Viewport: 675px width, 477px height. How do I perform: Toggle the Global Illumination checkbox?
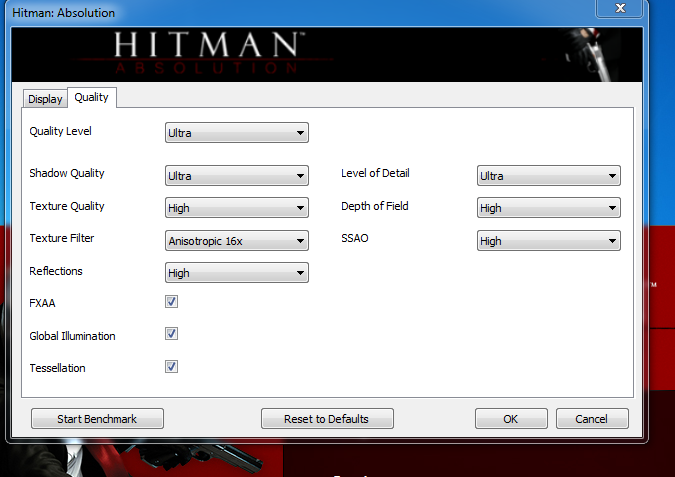[x=171, y=334]
